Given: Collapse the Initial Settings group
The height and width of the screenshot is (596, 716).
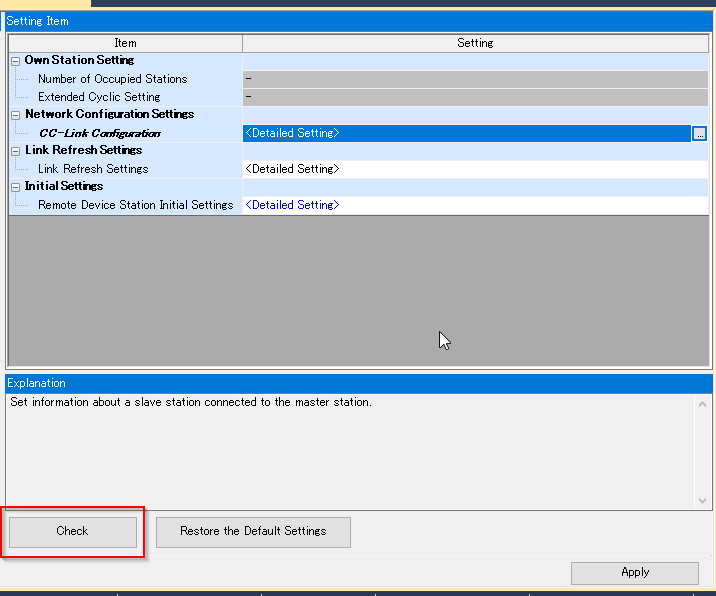Looking at the screenshot, I should [x=16, y=187].
